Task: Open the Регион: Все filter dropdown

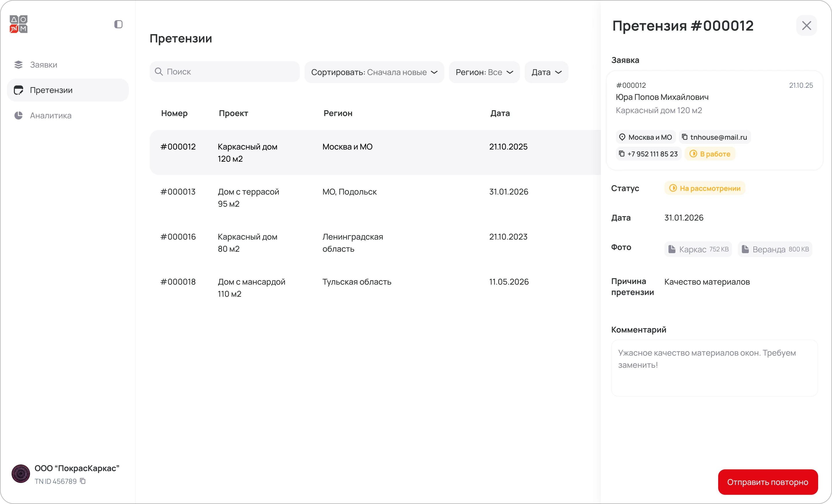Action: [x=484, y=72]
